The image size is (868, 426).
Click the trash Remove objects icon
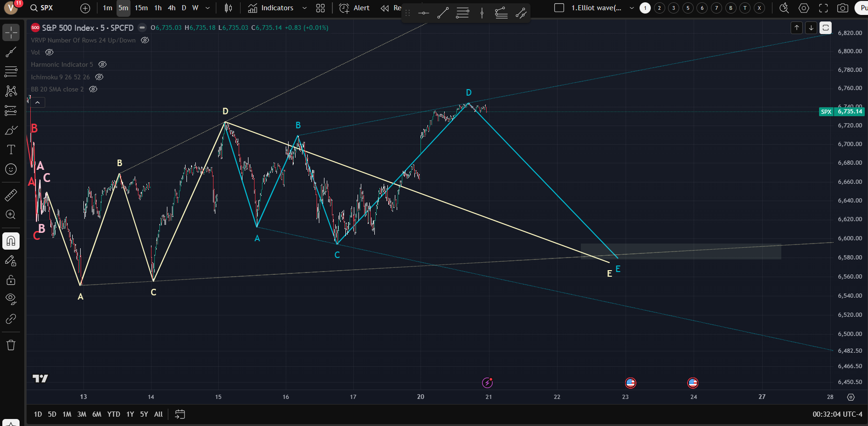11,345
